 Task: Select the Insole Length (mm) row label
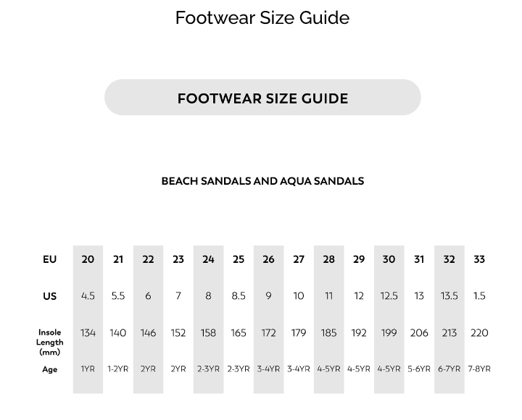pyautogui.click(x=49, y=342)
